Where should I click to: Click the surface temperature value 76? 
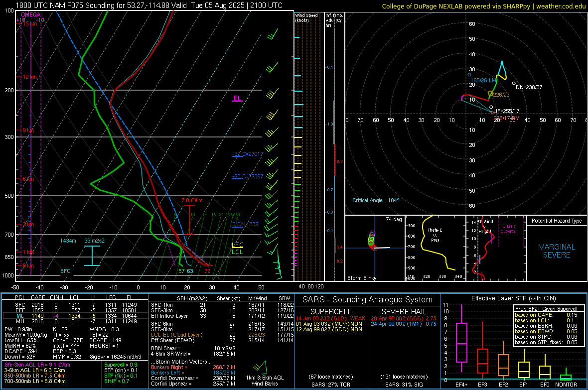click(x=207, y=271)
